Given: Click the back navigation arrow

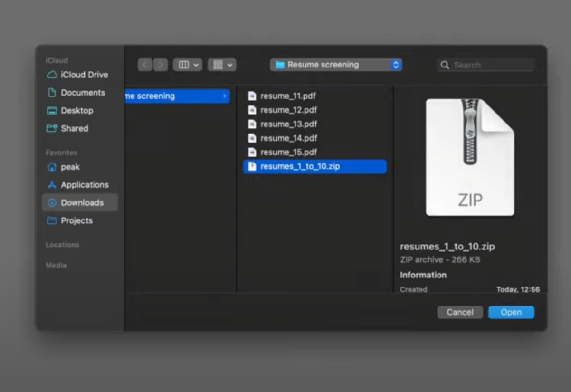Looking at the screenshot, I should 145,65.
